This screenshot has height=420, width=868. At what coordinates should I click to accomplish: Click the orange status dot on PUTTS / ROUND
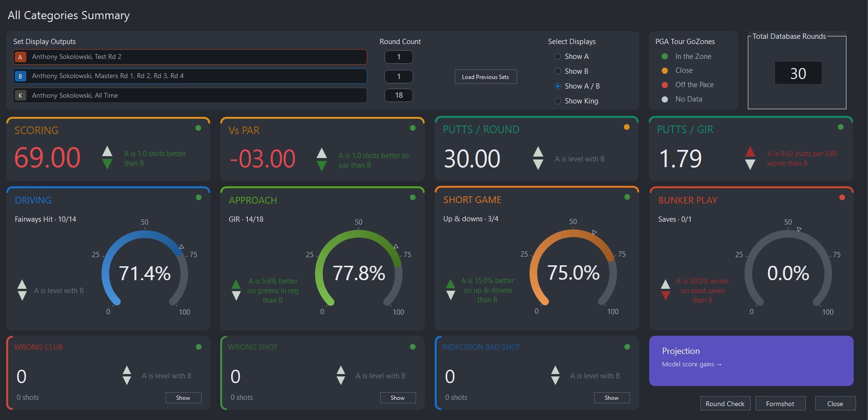point(627,127)
